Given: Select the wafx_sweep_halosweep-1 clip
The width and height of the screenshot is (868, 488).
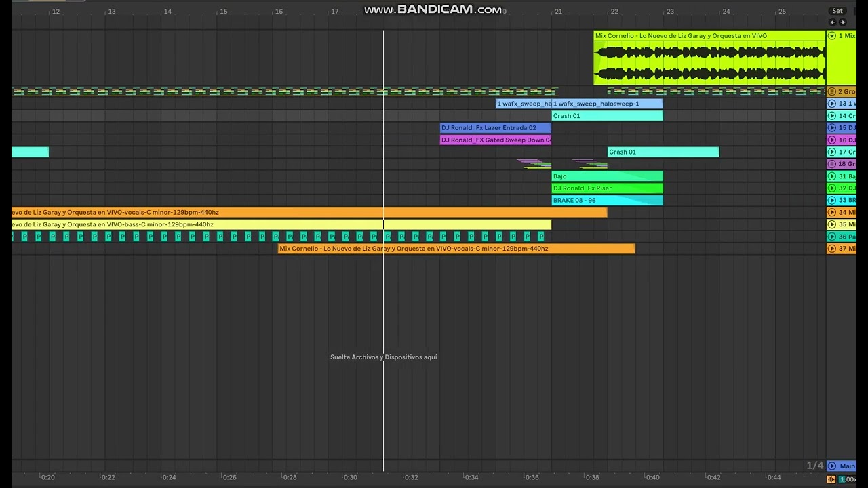Looking at the screenshot, I should point(607,104).
